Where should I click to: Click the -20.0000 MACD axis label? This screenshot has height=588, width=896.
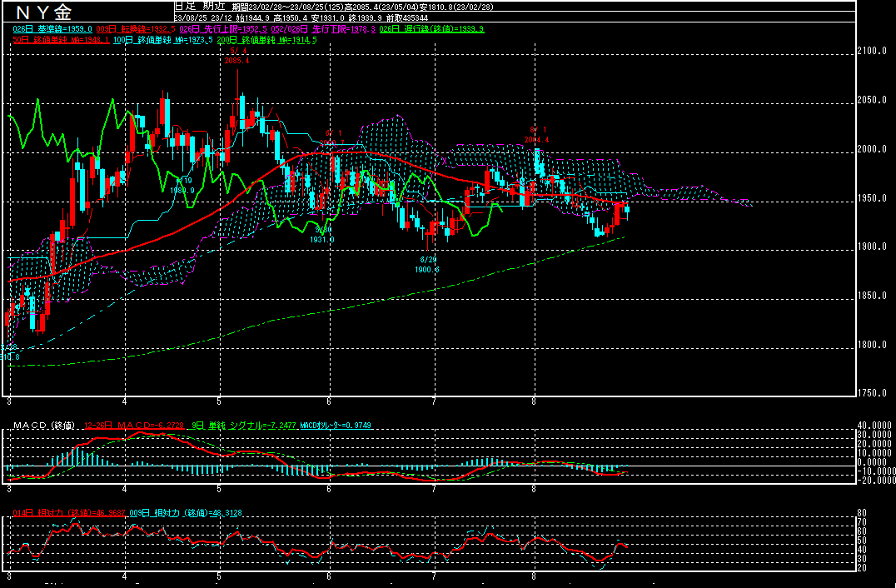pos(875,481)
